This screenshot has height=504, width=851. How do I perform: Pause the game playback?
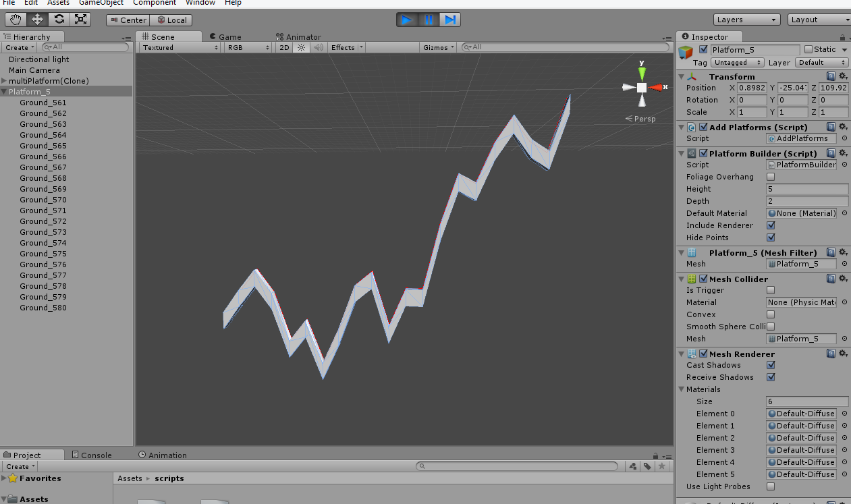click(x=429, y=20)
